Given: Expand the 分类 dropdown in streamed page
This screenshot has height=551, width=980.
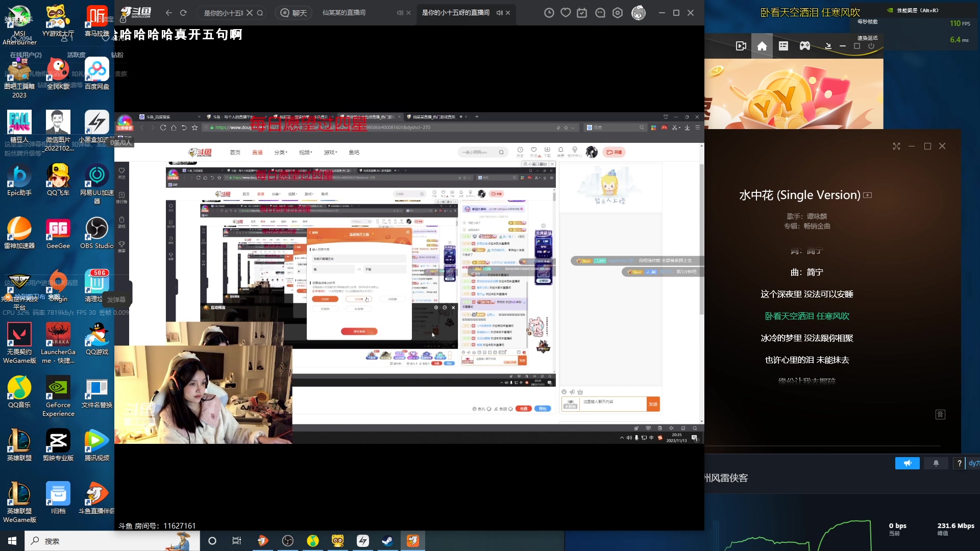Looking at the screenshot, I should click(281, 153).
